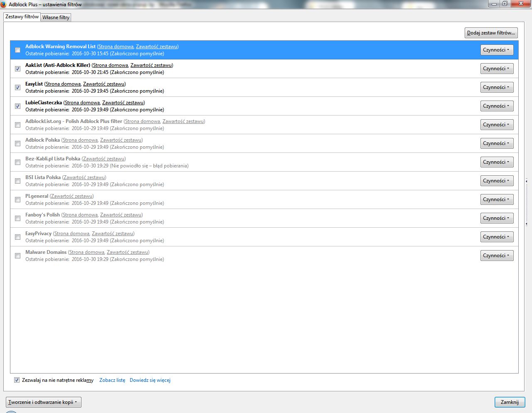532x413 pixels.
Task: Open Zawartość zestawu link for Adblock Polska
Action: (121, 140)
